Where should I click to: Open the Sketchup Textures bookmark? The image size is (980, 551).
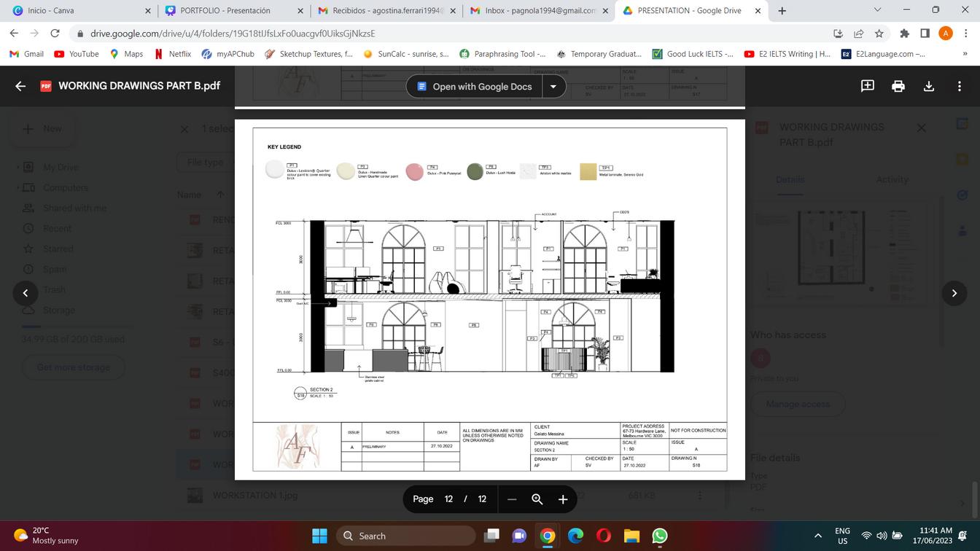[x=309, y=54]
